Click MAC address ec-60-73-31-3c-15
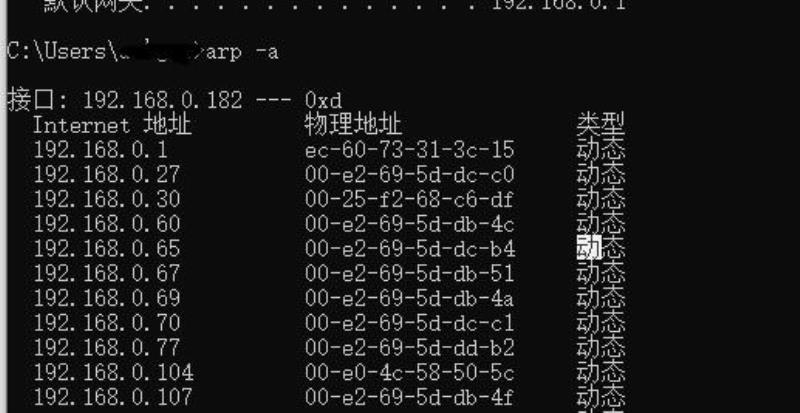 click(x=409, y=150)
